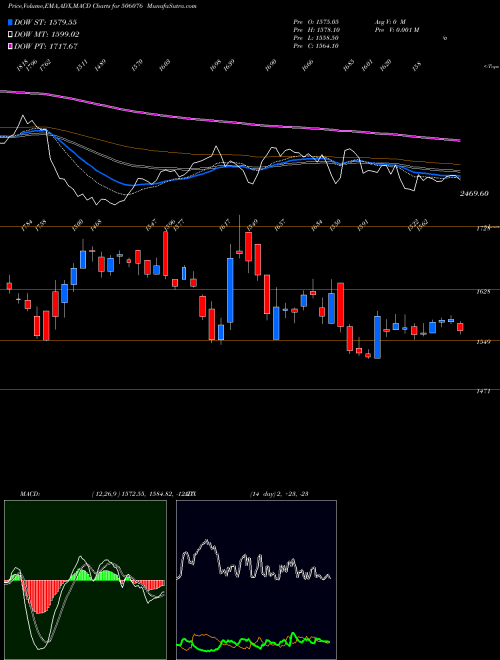Click the tall blue candlestick near 1617

click(x=230, y=290)
